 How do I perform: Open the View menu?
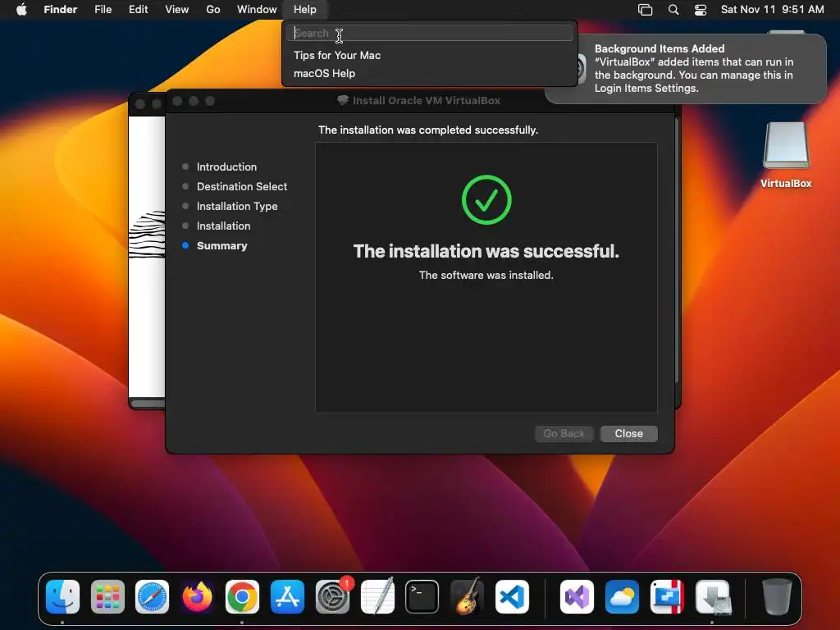click(177, 10)
